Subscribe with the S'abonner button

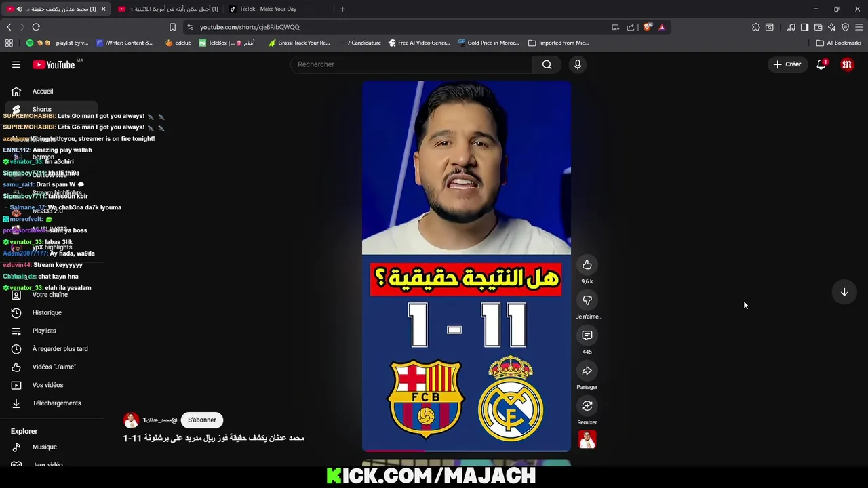tap(202, 420)
